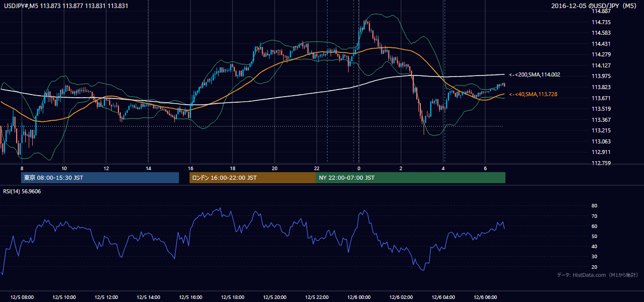Click RSI scale value 60
Image resolution: width=644 pixels, height=302 pixels.
pyautogui.click(x=594, y=226)
